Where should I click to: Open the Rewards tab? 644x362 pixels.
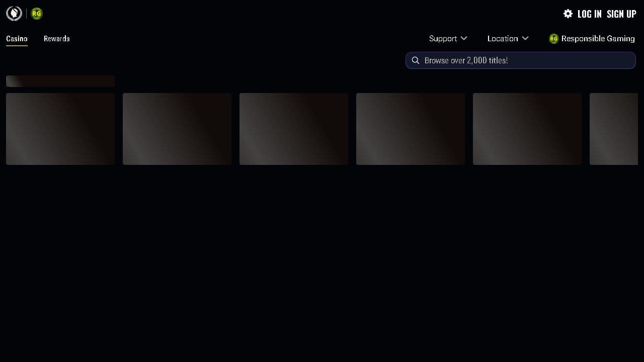57,39
